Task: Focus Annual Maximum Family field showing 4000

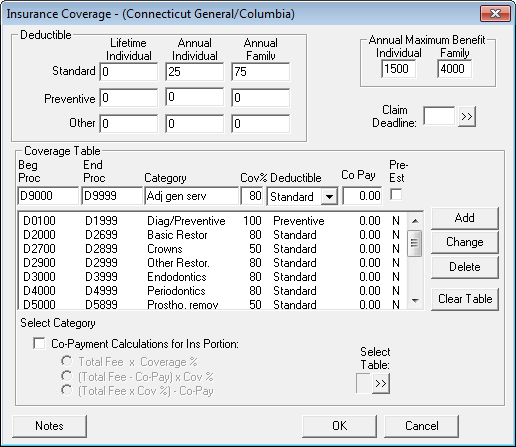Action: tap(454, 69)
